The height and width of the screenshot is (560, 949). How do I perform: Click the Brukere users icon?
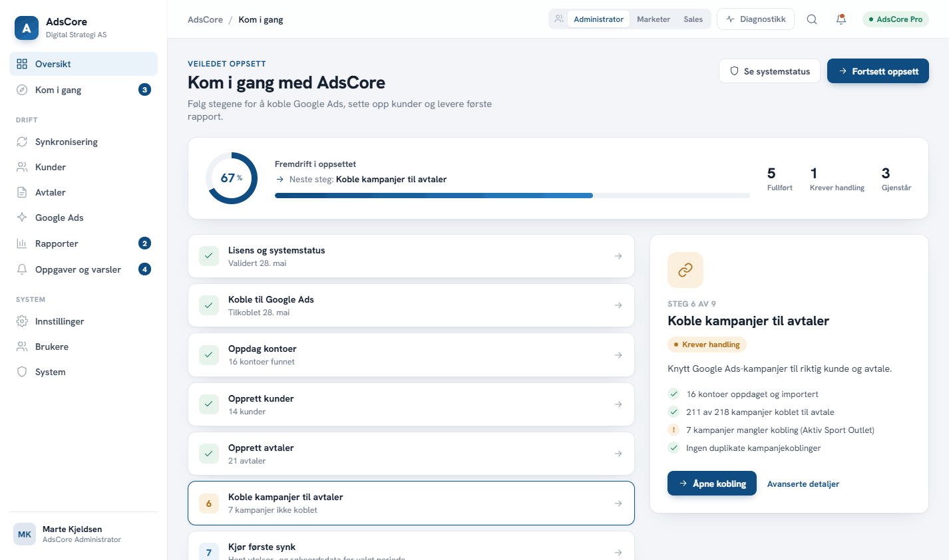pos(22,347)
